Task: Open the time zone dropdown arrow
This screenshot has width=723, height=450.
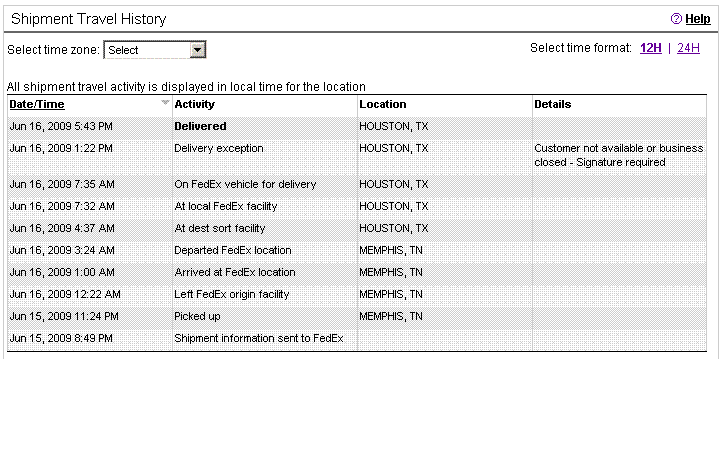Action: (x=197, y=50)
